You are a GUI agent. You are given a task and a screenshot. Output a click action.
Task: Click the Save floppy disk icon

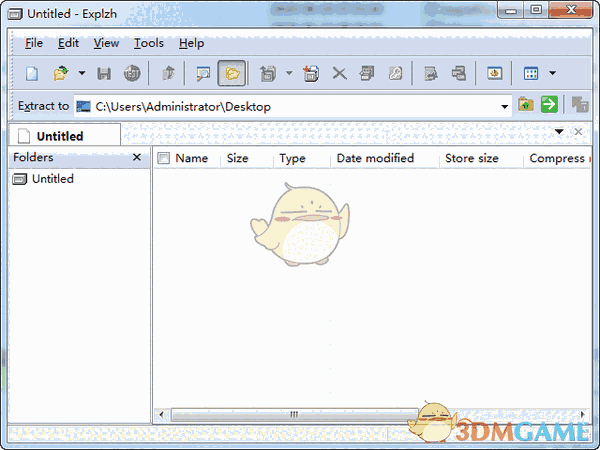104,73
